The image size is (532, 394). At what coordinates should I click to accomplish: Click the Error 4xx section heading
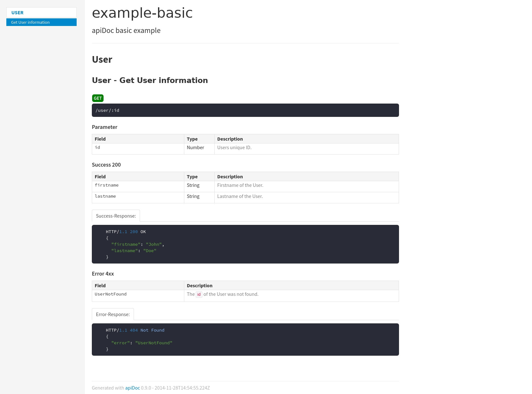tap(103, 274)
